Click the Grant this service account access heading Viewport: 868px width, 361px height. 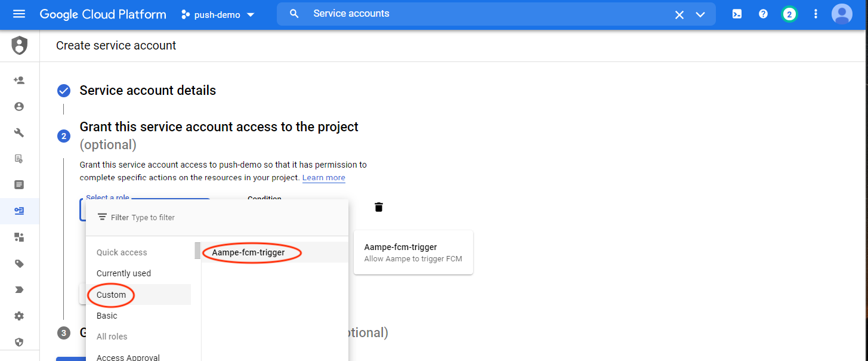tap(219, 126)
